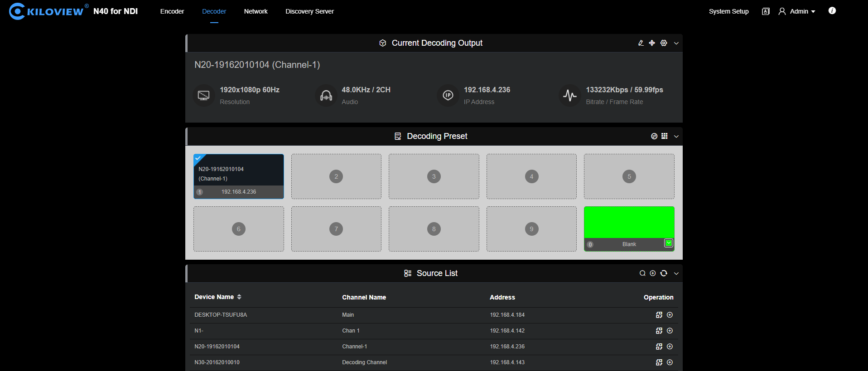Add DESKTOP-TSUFU8A to preset with plus icon
Screen dimensions: 868x371
point(670,315)
